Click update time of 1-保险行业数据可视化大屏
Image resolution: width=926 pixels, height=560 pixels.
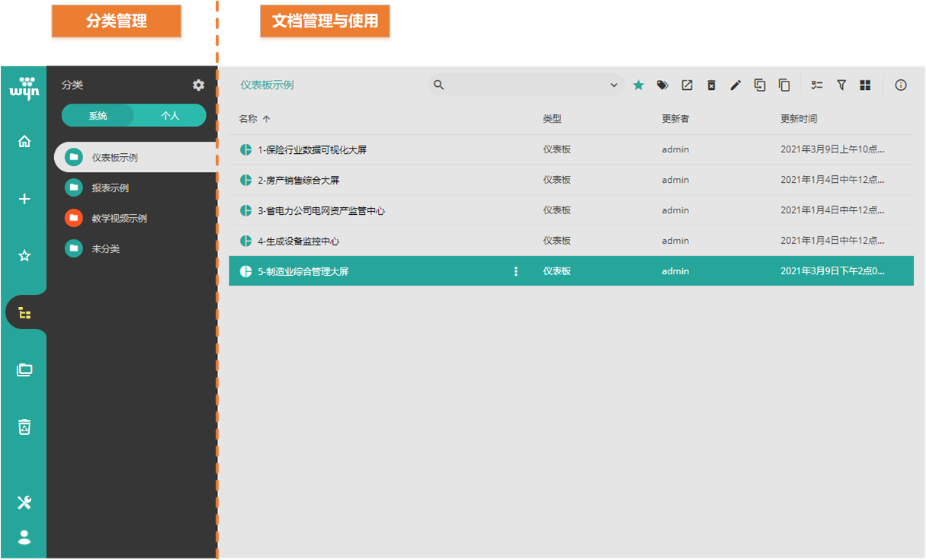[x=832, y=150]
